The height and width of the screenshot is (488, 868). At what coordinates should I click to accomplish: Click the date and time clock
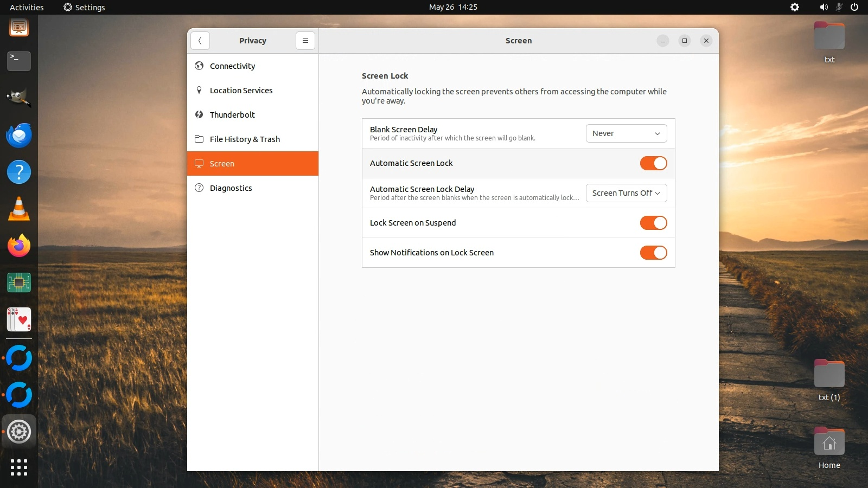pyautogui.click(x=453, y=7)
